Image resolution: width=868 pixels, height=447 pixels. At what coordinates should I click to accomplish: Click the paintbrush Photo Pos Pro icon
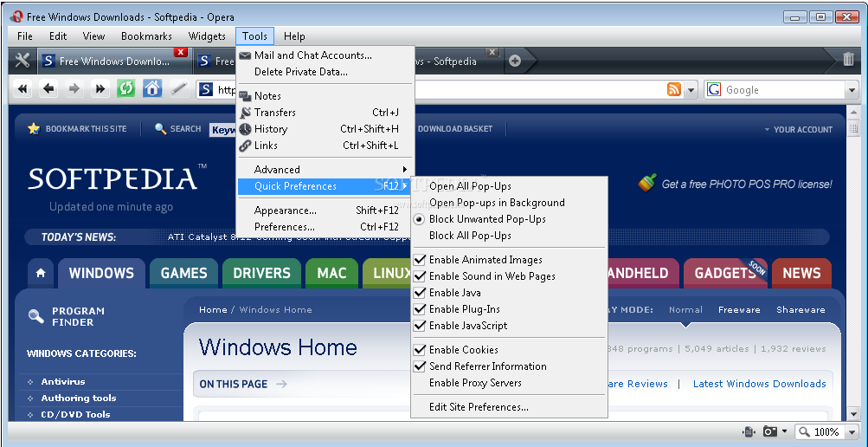pyautogui.click(x=647, y=182)
